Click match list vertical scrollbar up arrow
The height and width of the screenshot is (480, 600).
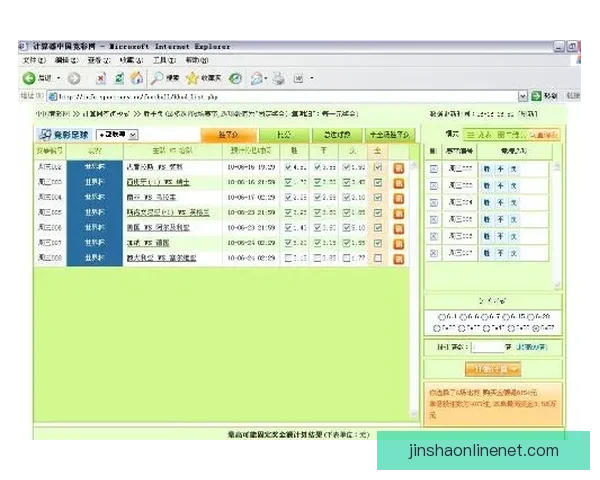pos(413,165)
